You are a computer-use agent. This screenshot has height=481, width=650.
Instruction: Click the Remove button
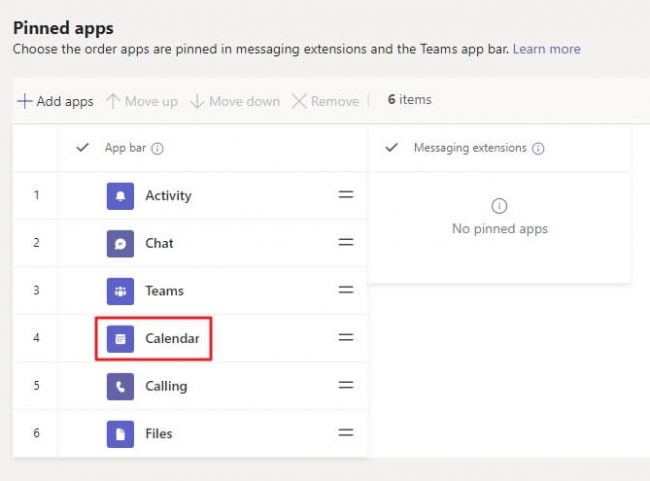325,101
